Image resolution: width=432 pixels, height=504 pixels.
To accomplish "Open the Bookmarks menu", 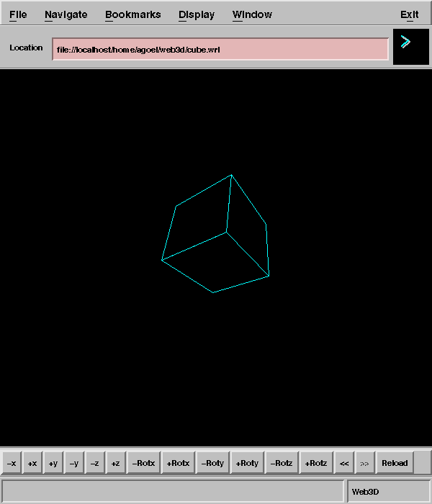I will tap(133, 14).
